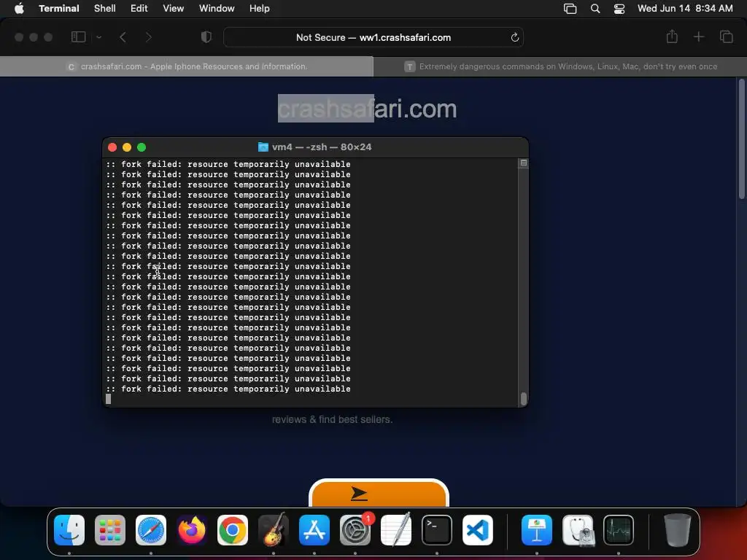Open Visual Studio Code from the Dock
747x560 pixels.
click(x=478, y=530)
